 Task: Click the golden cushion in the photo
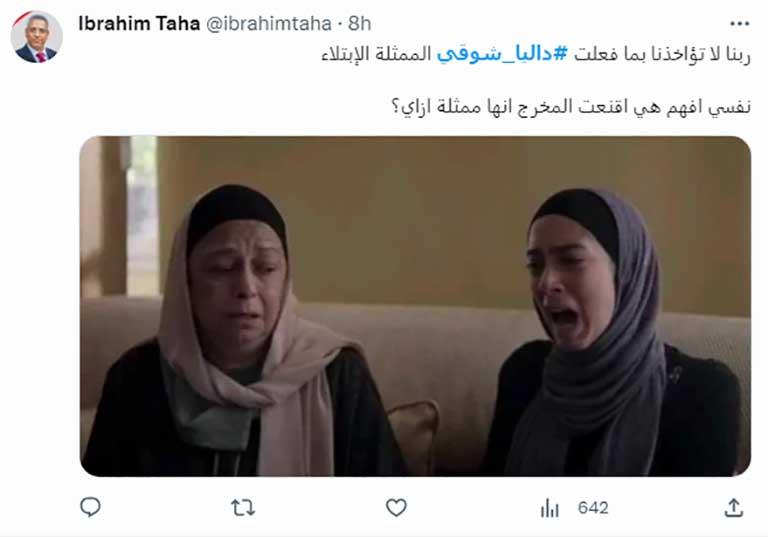point(414,431)
